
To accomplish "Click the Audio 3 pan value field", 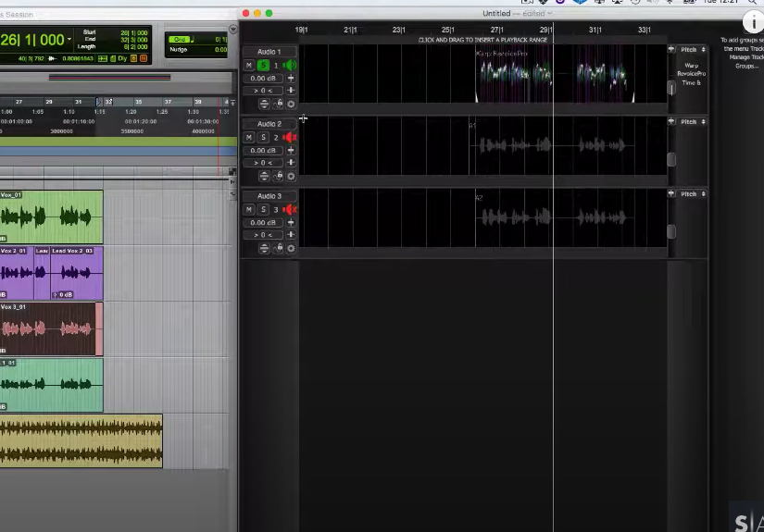I will coord(263,235).
